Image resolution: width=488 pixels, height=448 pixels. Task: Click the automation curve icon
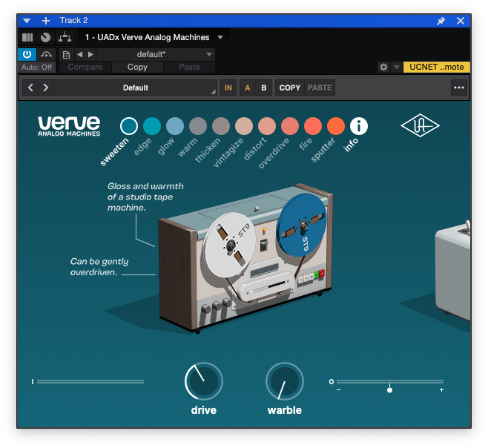(46, 54)
